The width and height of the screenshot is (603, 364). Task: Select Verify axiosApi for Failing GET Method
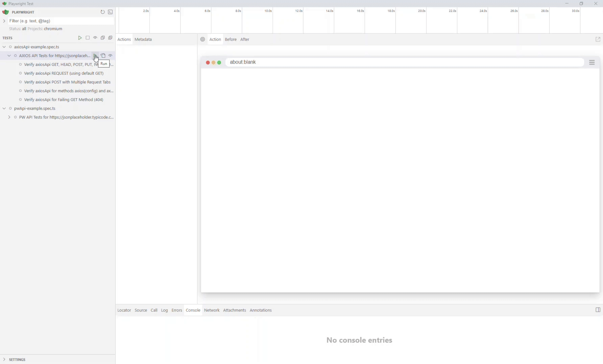point(64,100)
